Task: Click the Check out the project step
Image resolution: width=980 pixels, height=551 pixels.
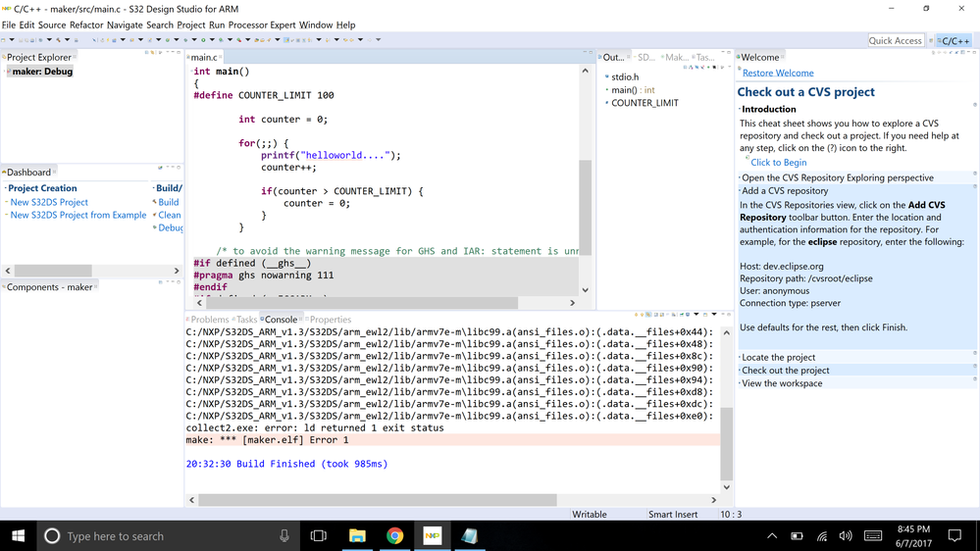Action: point(785,371)
